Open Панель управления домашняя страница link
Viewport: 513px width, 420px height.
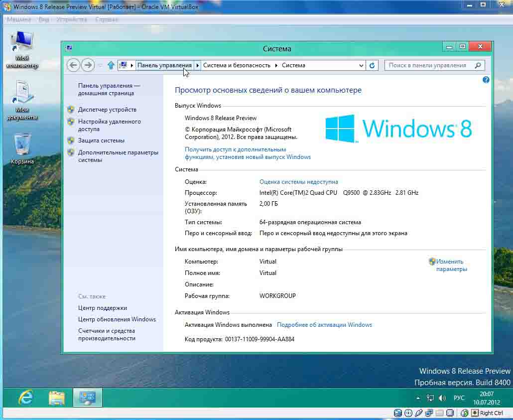pos(109,89)
